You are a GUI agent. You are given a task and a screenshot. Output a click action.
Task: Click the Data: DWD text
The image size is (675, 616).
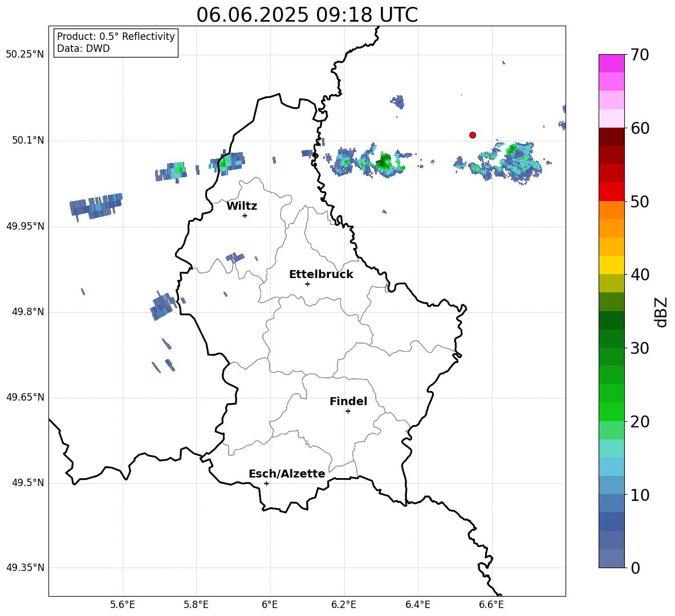(83, 48)
